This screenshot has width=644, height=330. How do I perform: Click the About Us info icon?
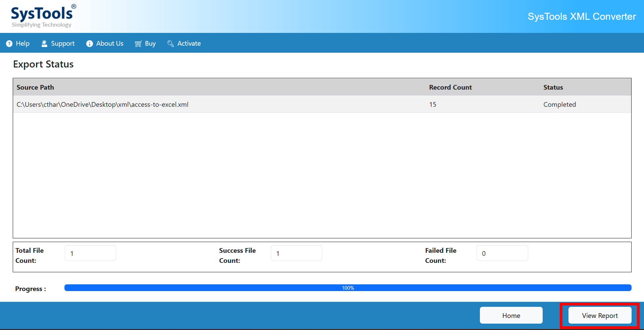click(89, 44)
